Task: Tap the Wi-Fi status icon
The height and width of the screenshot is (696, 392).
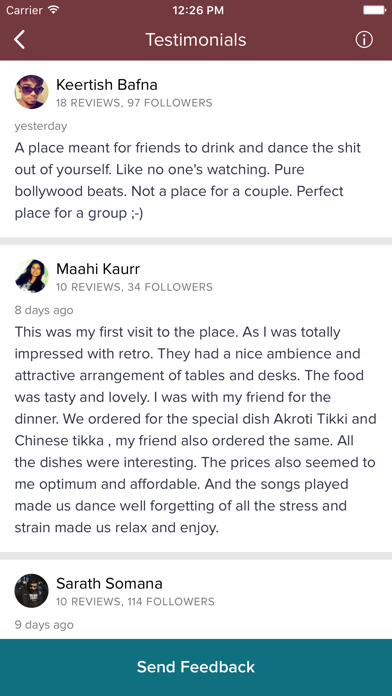Action: (x=54, y=10)
